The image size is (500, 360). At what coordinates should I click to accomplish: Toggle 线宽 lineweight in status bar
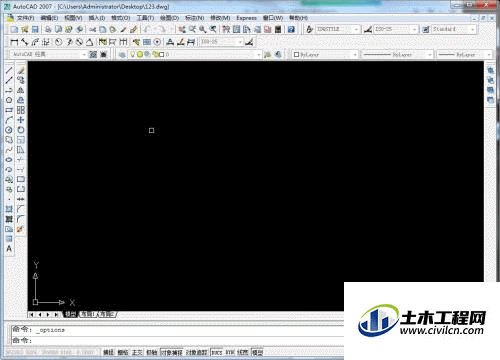pos(243,352)
